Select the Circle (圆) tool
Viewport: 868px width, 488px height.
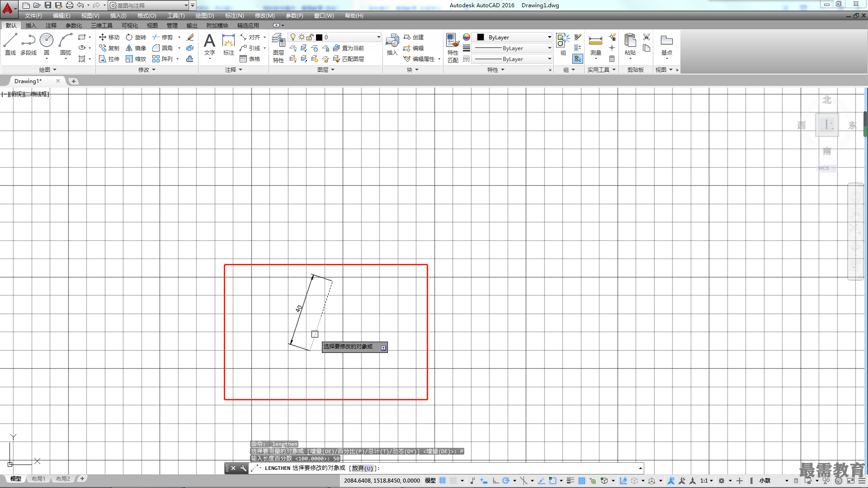[x=47, y=44]
